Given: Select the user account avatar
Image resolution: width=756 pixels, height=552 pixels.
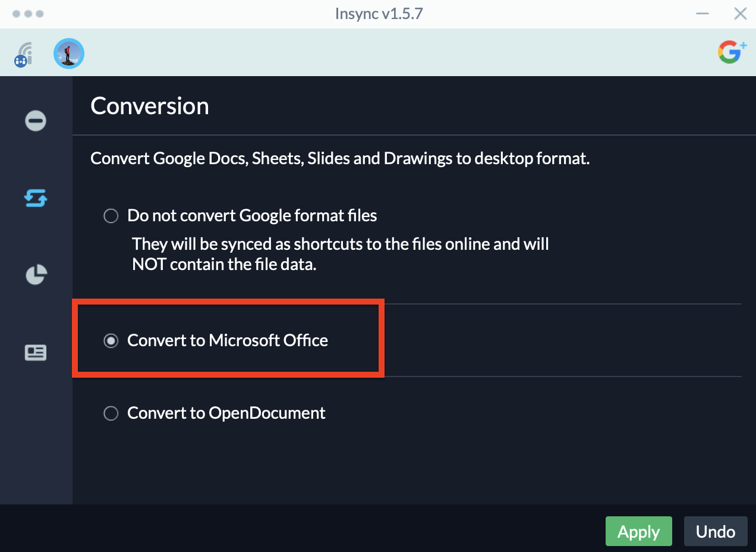Looking at the screenshot, I should tap(69, 54).
